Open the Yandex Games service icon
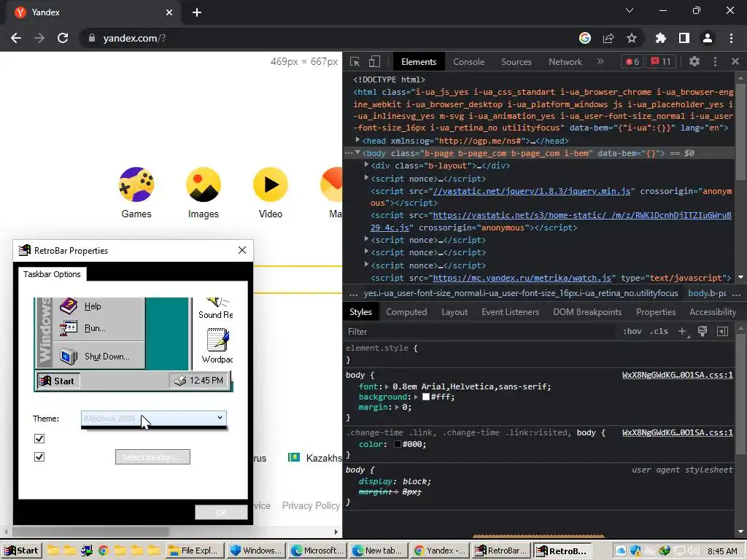Screen dimensions: 747x560 tap(136, 184)
